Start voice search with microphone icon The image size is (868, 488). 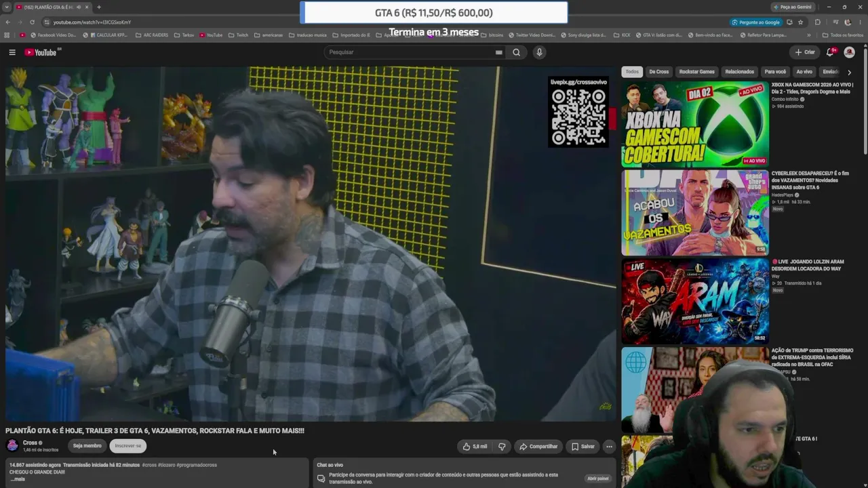[x=539, y=52]
